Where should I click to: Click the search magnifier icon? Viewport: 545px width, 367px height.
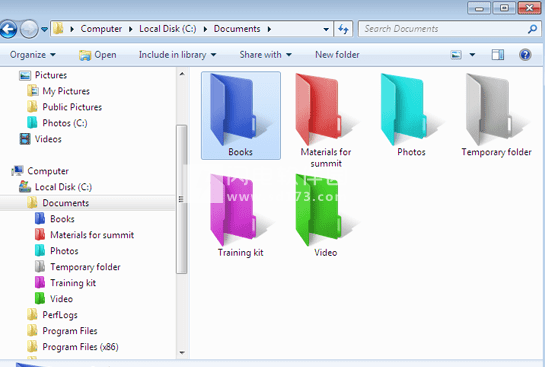[x=532, y=29]
